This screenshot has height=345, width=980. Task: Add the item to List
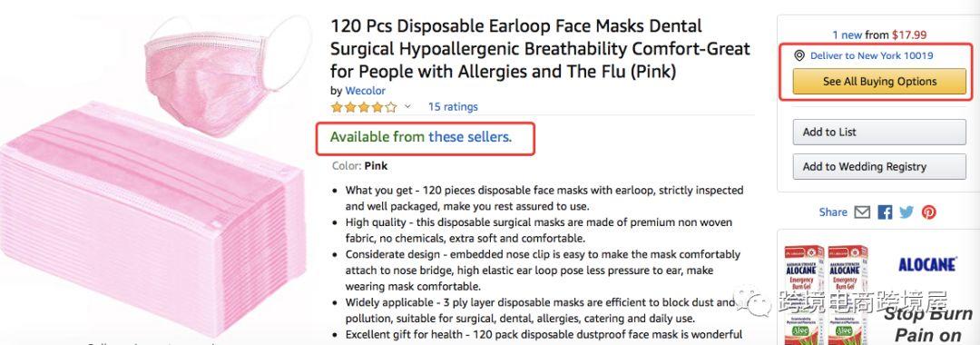[x=879, y=132]
